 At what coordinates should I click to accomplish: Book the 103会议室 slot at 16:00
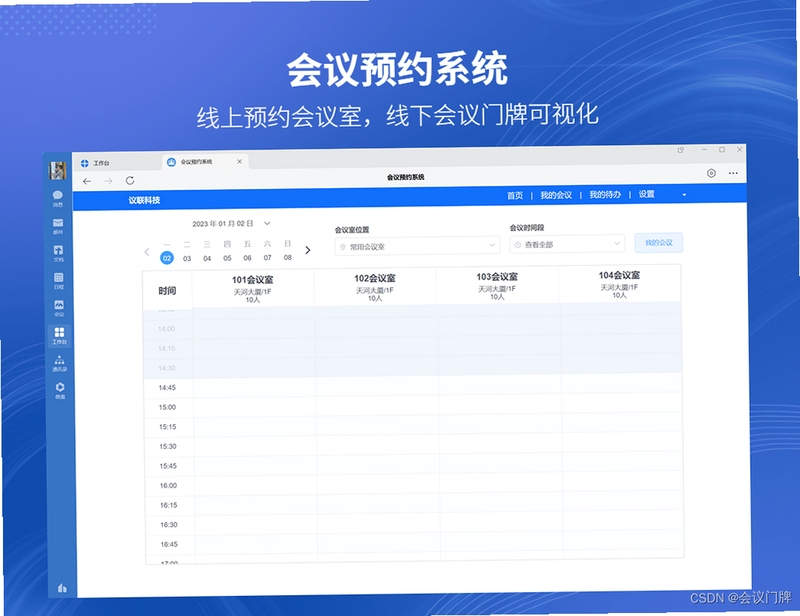501,483
